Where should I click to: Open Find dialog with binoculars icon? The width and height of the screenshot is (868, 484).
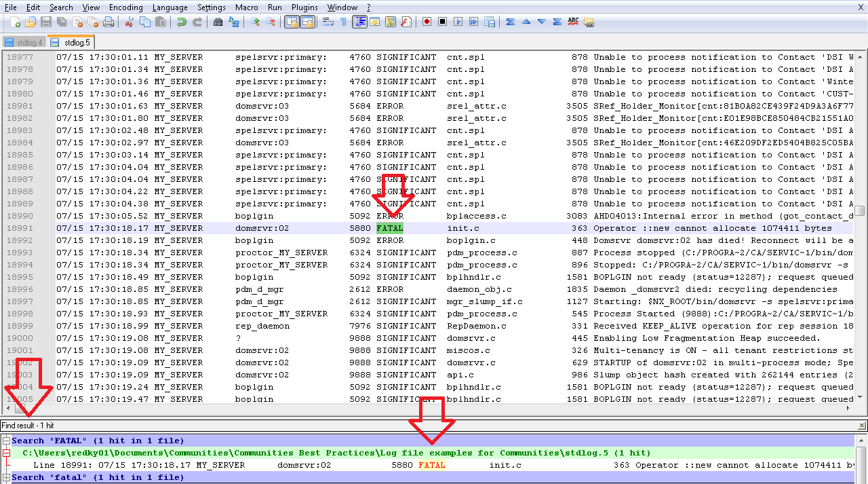(218, 22)
